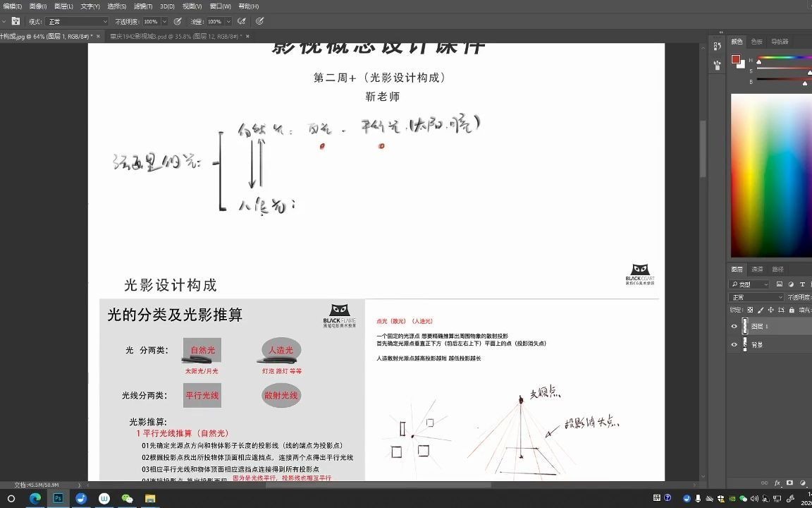Image resolution: width=812 pixels, height=508 pixels.
Task: Open layer styles via the fx icon
Action: click(777, 483)
